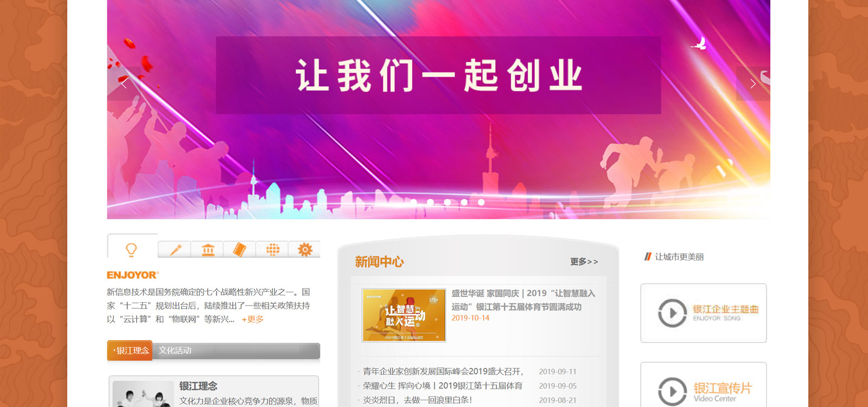Advance to the next banner slide
The height and width of the screenshot is (407, 868).
pos(752,84)
